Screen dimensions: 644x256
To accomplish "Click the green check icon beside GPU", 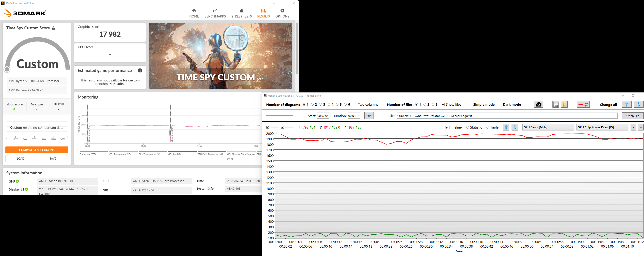I will [18, 181].
